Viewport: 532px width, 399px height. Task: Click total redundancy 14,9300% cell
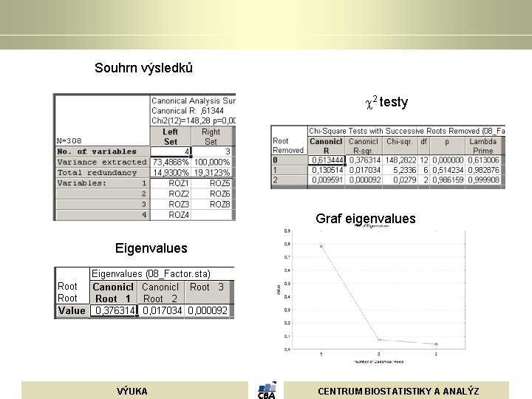(x=171, y=173)
